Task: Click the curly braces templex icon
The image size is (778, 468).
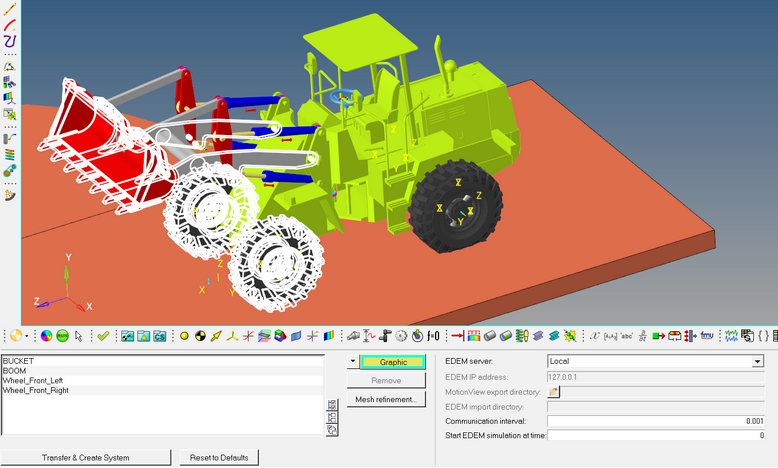Action: coord(765,336)
